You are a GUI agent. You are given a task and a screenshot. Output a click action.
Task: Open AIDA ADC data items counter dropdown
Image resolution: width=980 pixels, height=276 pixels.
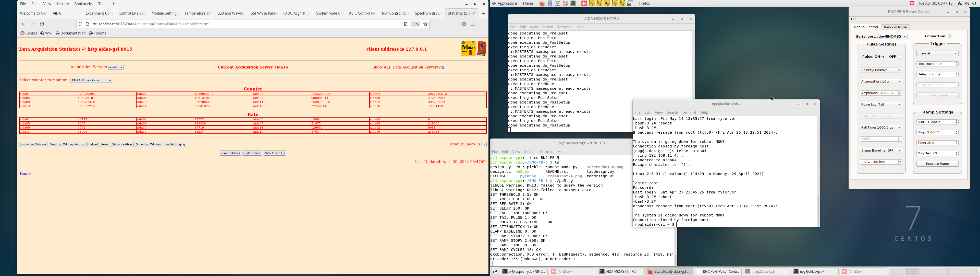(x=91, y=80)
